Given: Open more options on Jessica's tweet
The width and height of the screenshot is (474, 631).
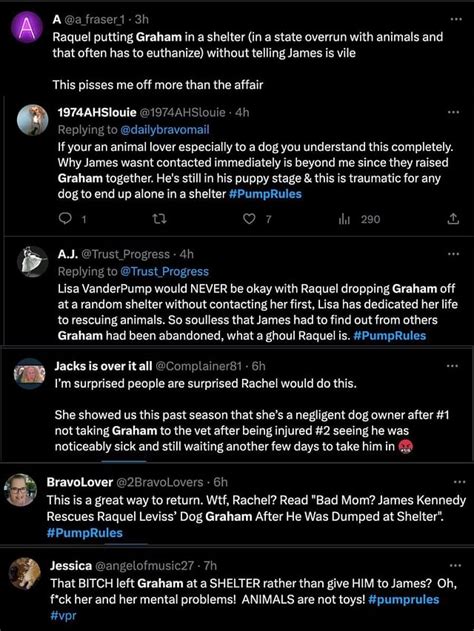Looking at the screenshot, I should tap(455, 565).
